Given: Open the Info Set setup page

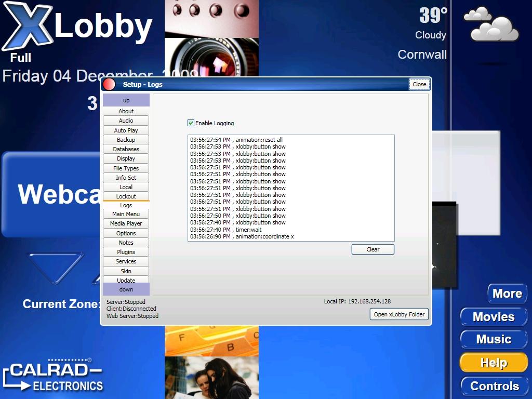Looking at the screenshot, I should point(126,178).
